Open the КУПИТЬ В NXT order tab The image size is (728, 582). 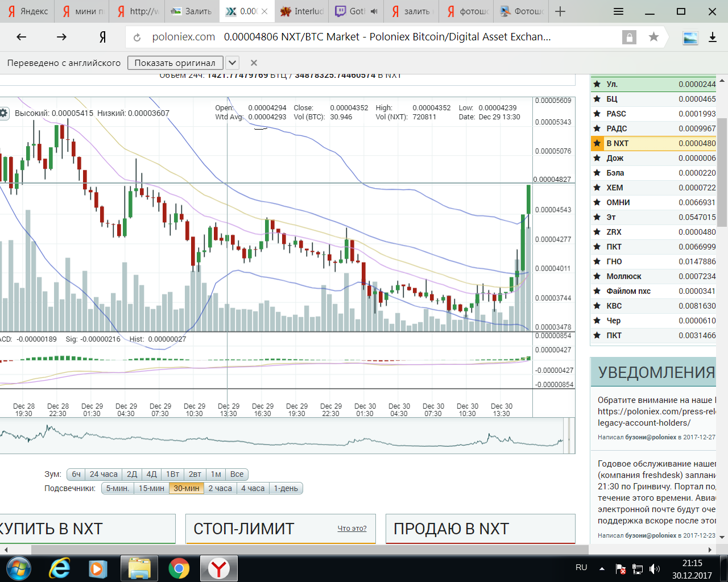click(x=87, y=529)
